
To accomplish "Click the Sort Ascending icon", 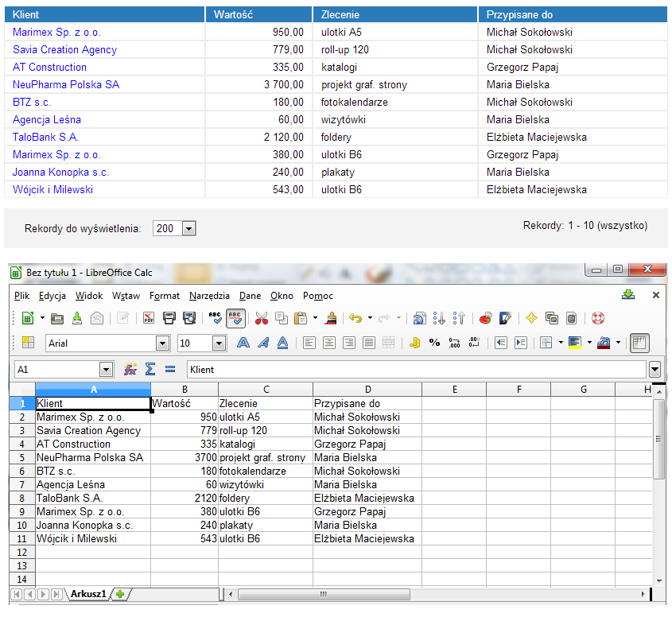I will point(440,318).
